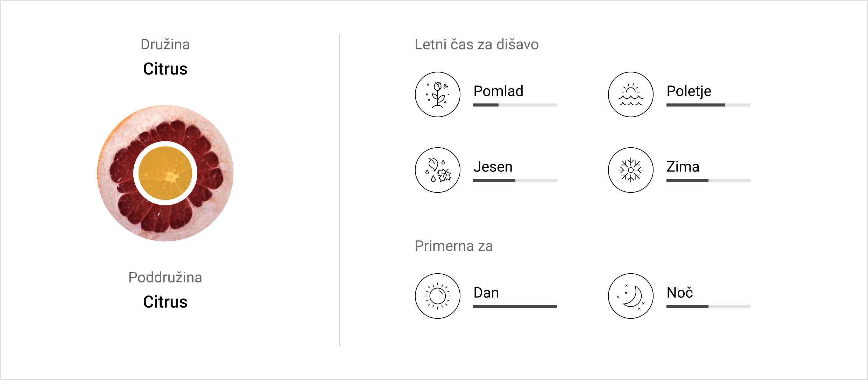Click the Citrus name under Poddružina
The width and height of the screenshot is (868, 380).
[x=165, y=302]
